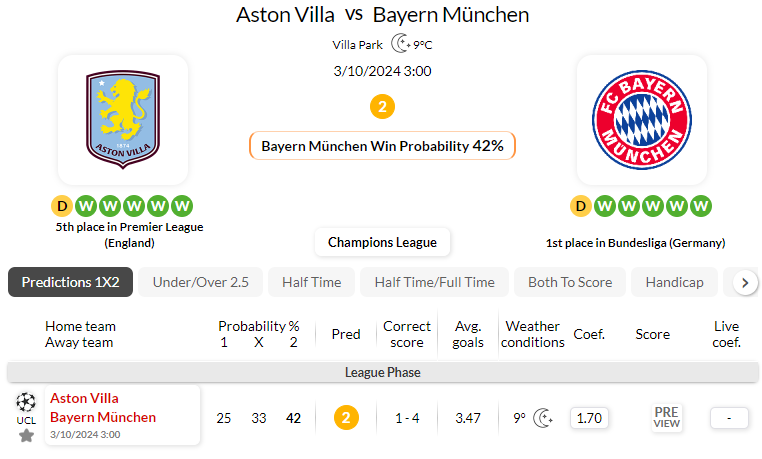This screenshot has width=762, height=459.
Task: Open the Half Time/Full Time tab
Action: (434, 282)
